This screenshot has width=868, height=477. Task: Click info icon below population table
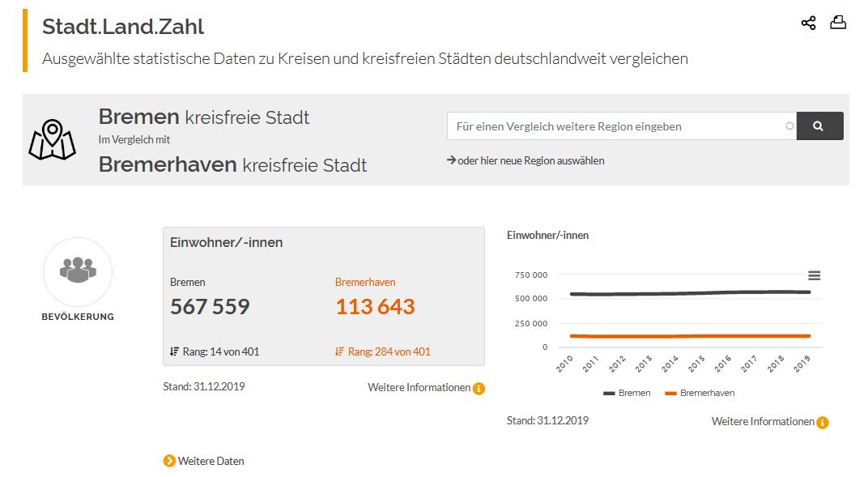(479, 389)
